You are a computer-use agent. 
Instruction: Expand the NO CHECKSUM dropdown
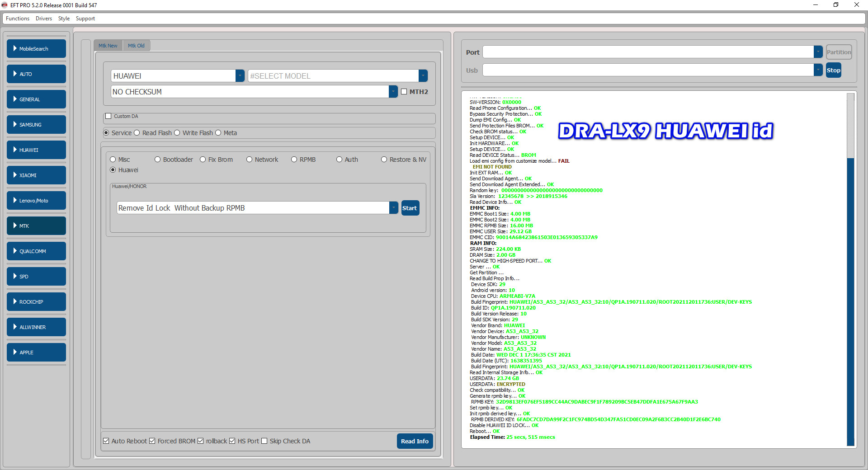[x=393, y=92]
